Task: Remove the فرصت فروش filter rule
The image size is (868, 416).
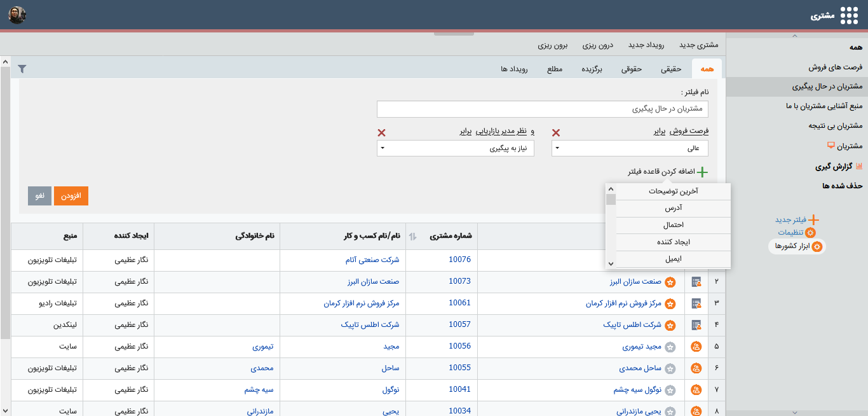Action: [x=556, y=132]
